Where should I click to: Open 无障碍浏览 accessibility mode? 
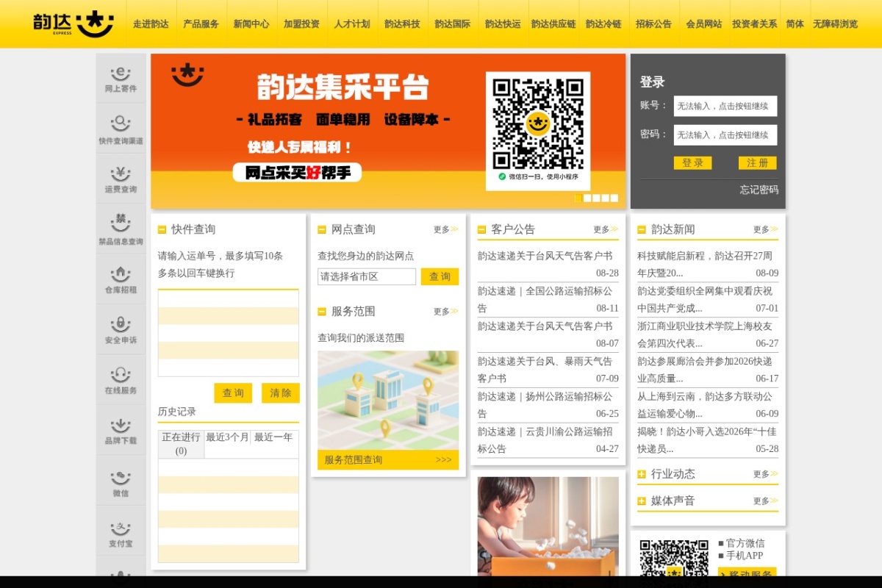835,24
